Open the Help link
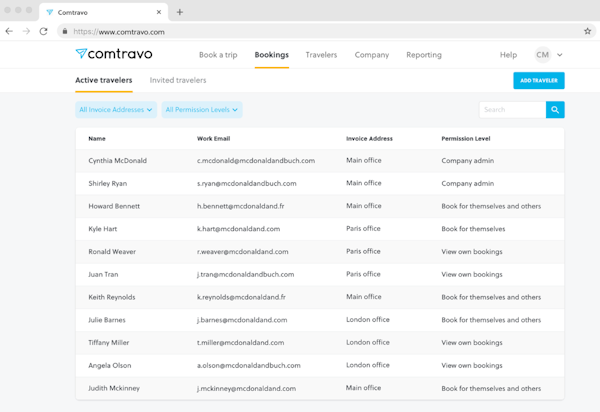600x412 pixels. (x=508, y=55)
